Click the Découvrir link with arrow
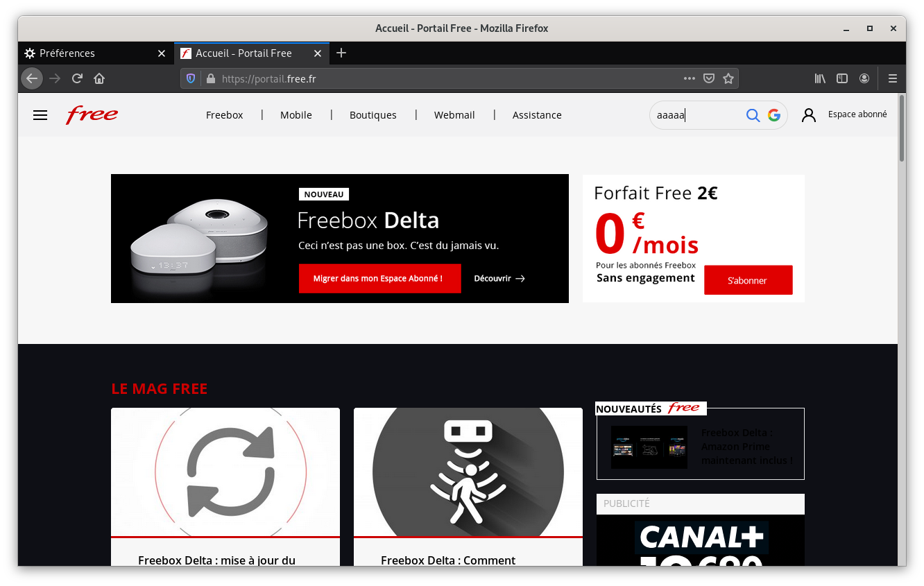Screen dimensions: 924x586 [499, 278]
